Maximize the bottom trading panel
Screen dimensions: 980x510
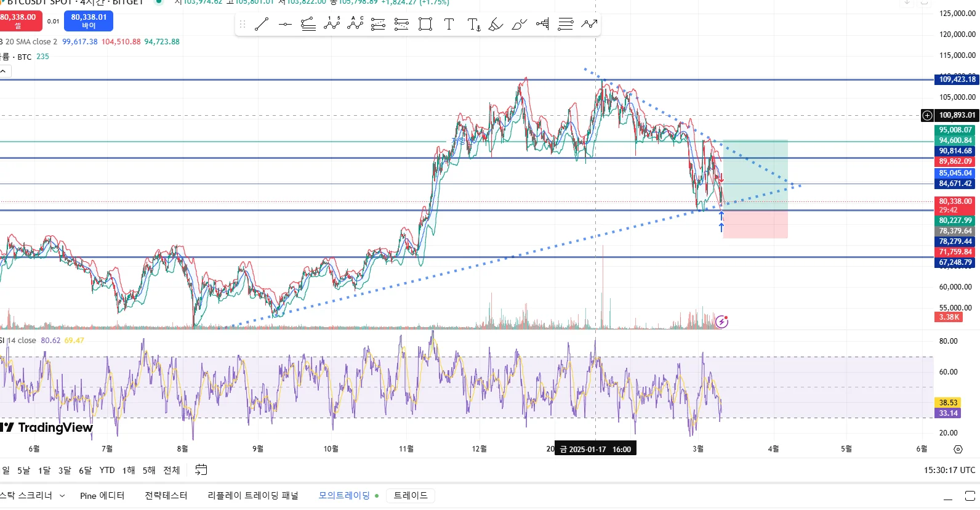point(970,496)
